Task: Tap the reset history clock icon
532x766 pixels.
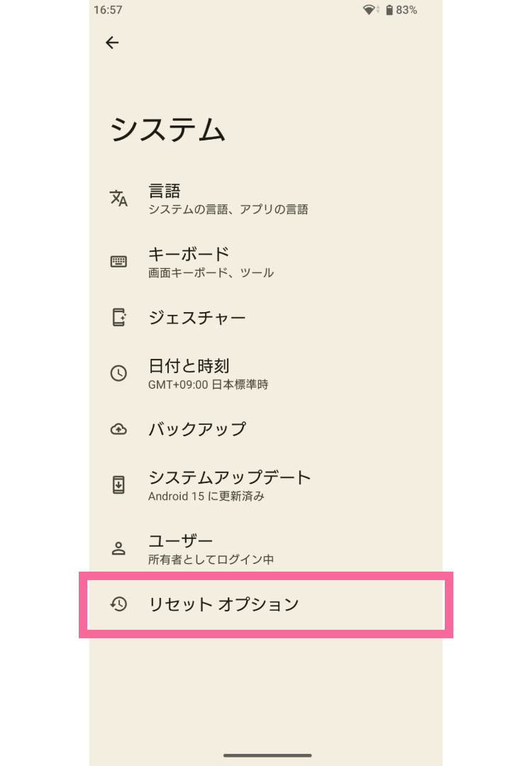Action: click(118, 604)
